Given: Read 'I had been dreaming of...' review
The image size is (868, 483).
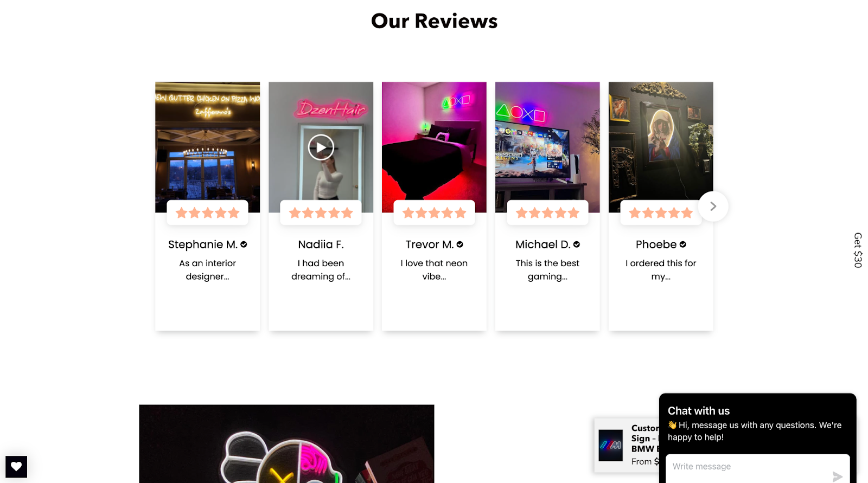Looking at the screenshot, I should click(x=321, y=270).
